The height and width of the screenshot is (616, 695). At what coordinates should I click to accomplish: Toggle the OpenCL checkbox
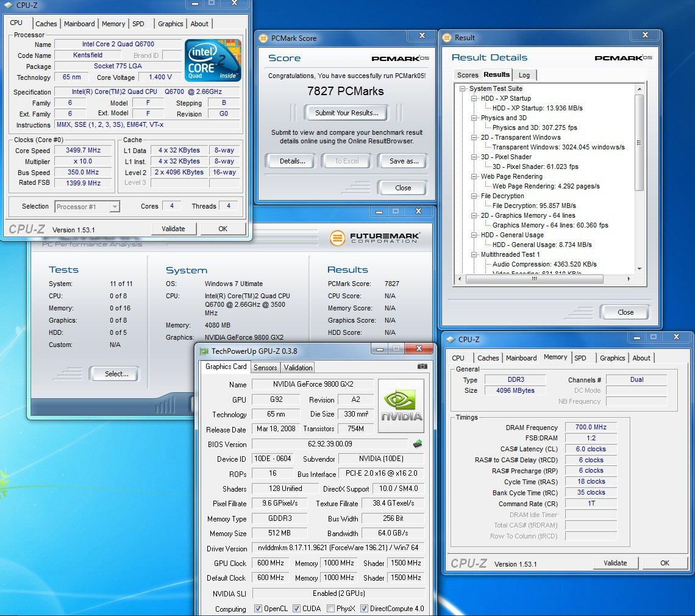(258, 609)
